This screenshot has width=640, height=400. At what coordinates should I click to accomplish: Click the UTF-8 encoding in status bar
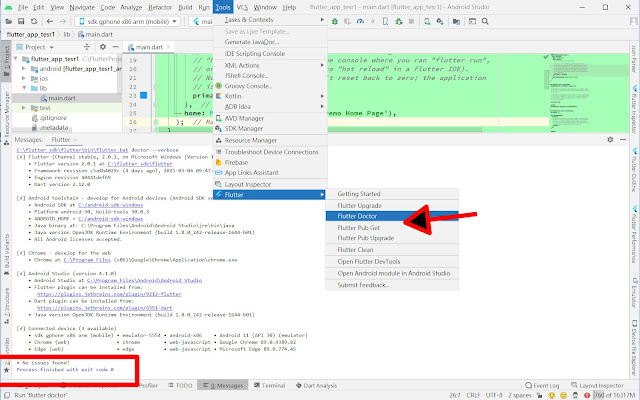(494, 395)
